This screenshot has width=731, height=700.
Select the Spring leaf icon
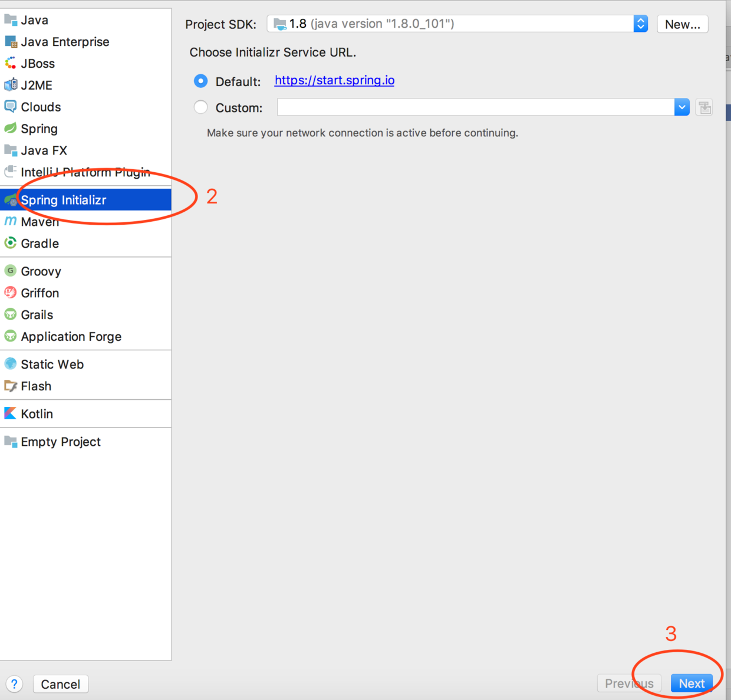coord(11,129)
